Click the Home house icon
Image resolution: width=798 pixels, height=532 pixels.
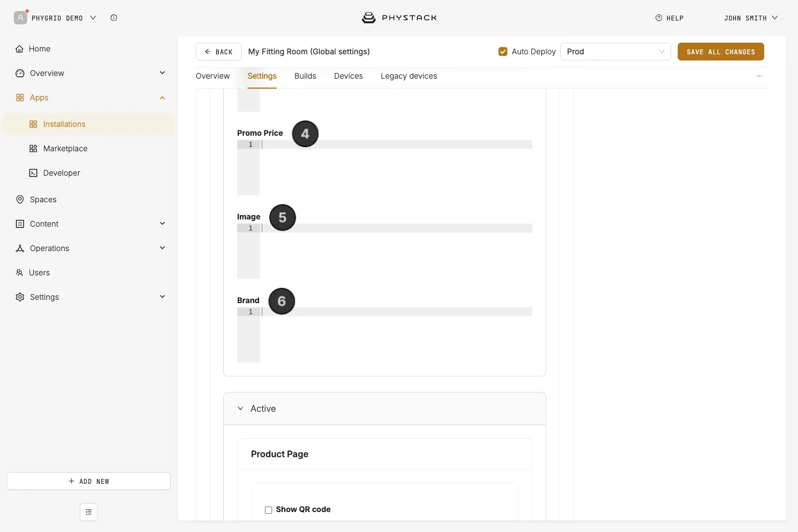19,49
